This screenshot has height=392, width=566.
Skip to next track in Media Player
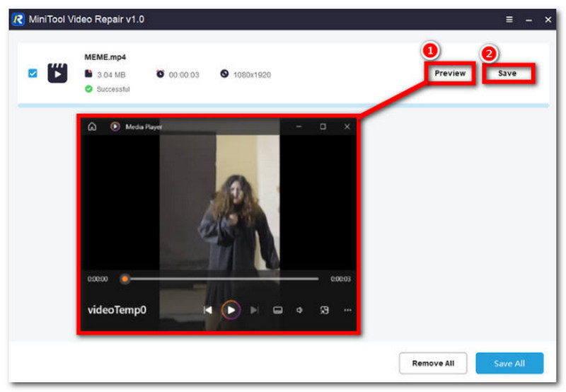(x=255, y=310)
